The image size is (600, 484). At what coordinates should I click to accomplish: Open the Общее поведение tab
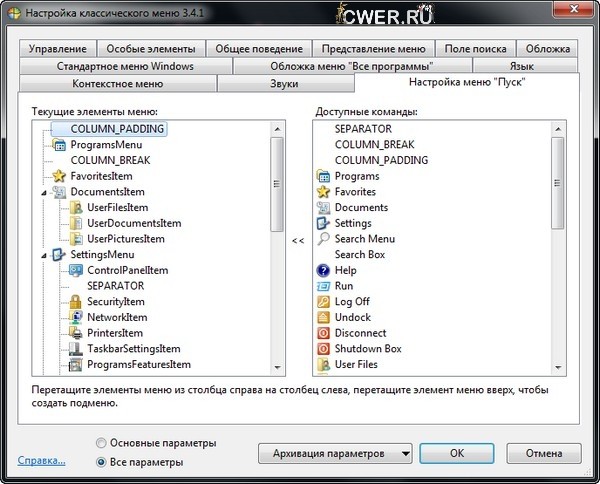[x=259, y=49]
